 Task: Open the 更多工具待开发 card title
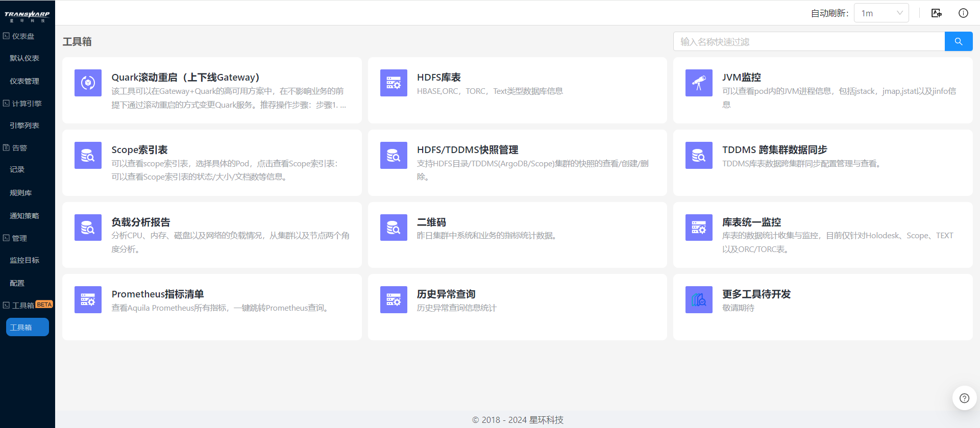pos(756,294)
